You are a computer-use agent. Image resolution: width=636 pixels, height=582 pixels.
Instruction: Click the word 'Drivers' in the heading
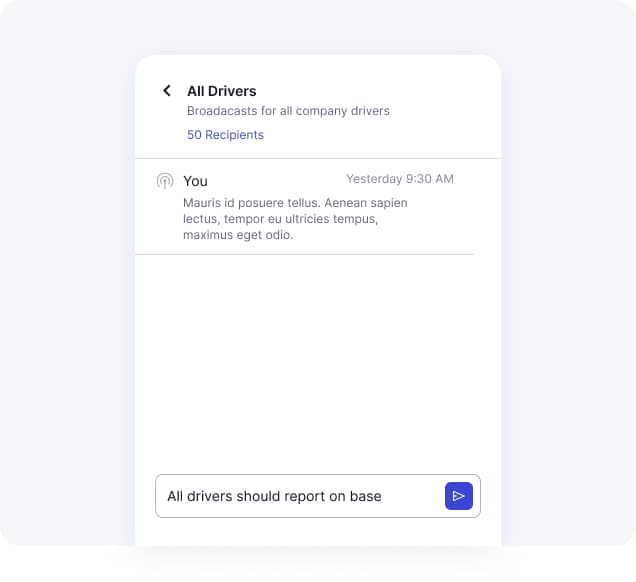232,91
